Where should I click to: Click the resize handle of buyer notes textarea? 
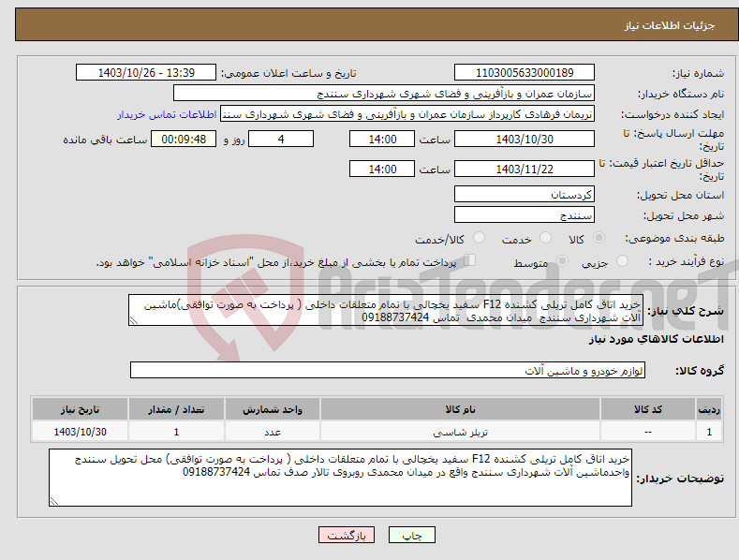tap(54, 501)
